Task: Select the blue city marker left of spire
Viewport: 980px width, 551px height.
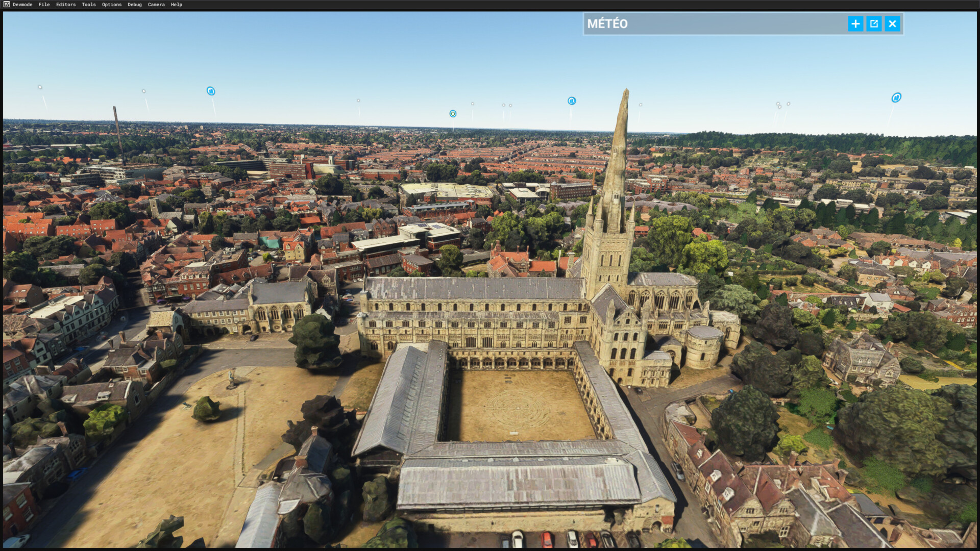Action: 572,101
